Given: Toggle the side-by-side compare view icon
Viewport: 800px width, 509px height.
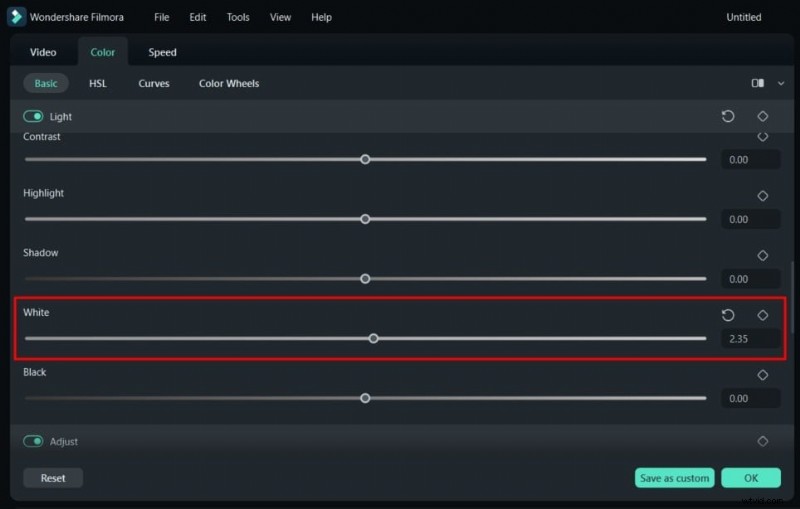Looking at the screenshot, I should coord(758,83).
